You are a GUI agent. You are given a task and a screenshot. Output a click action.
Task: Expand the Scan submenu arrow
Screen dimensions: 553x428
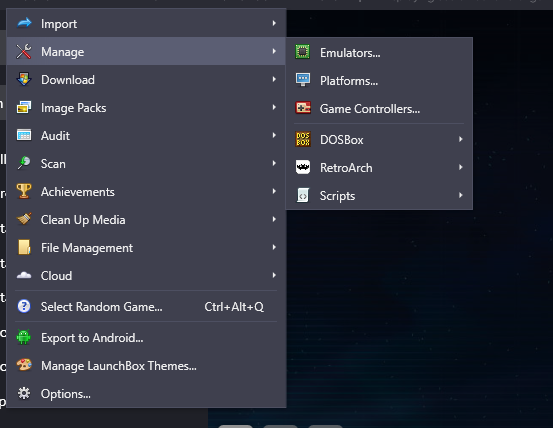pos(274,163)
